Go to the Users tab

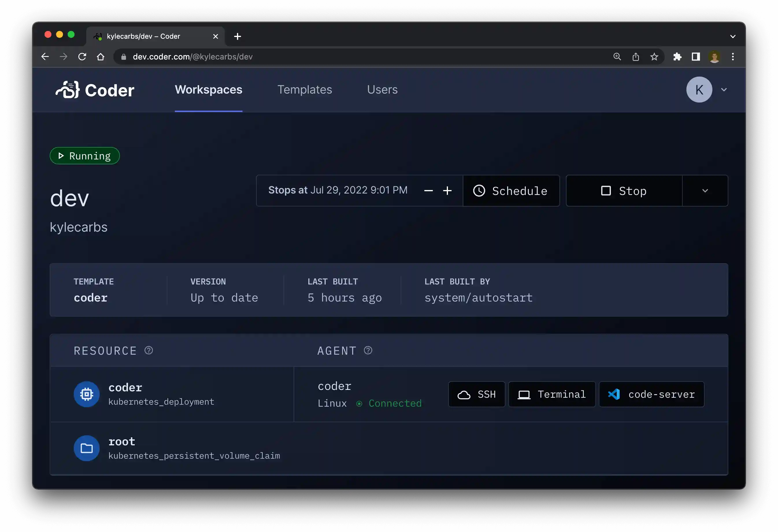point(382,90)
